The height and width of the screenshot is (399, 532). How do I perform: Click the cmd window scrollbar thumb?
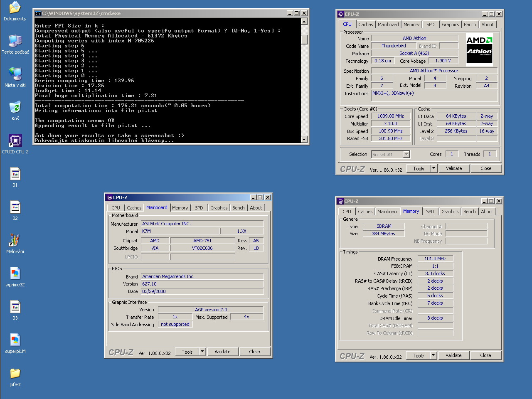[304, 40]
